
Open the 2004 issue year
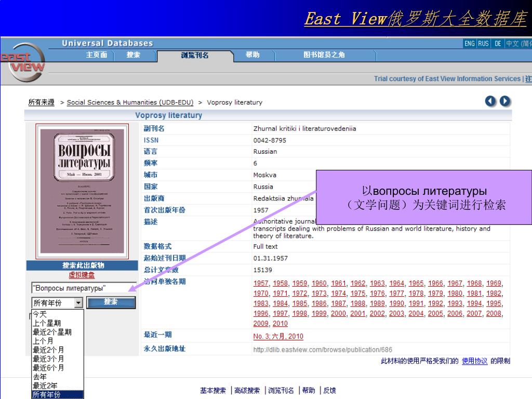(416, 313)
